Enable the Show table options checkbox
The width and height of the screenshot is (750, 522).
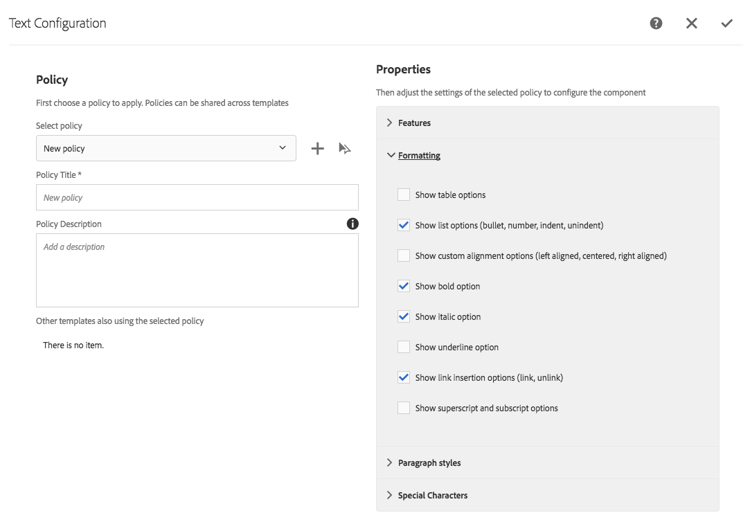(403, 195)
